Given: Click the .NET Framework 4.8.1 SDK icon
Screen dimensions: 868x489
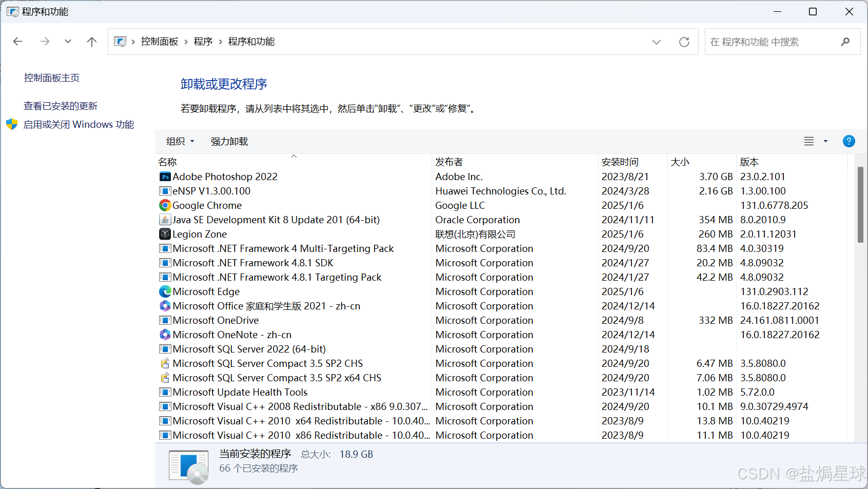Looking at the screenshot, I should [165, 263].
